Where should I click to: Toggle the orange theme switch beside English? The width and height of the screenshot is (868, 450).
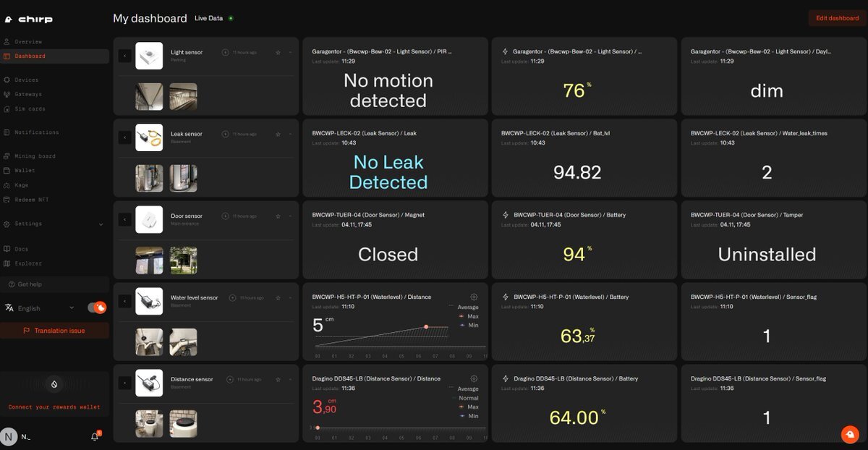click(97, 307)
